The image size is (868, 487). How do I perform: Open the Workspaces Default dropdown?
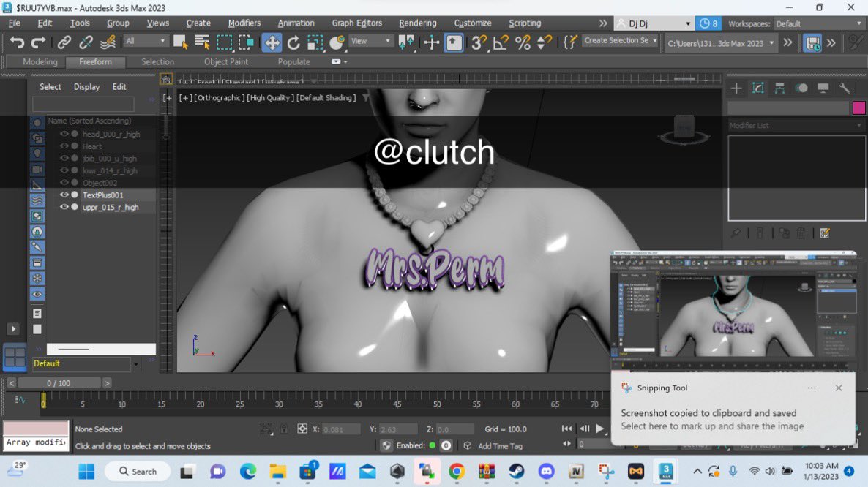pos(819,24)
